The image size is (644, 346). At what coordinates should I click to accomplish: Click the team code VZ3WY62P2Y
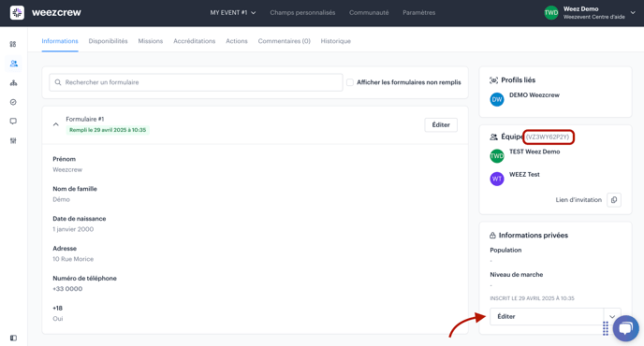548,137
